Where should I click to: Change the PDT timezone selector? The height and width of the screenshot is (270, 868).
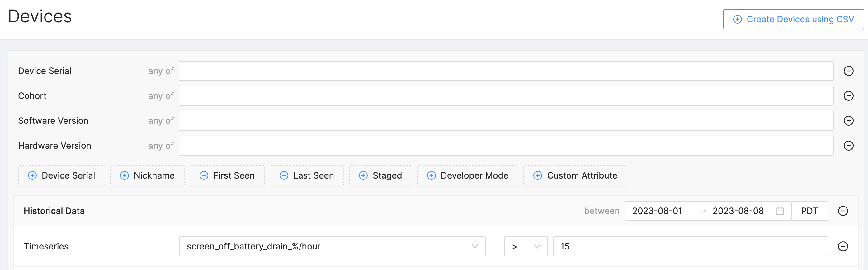[809, 211]
